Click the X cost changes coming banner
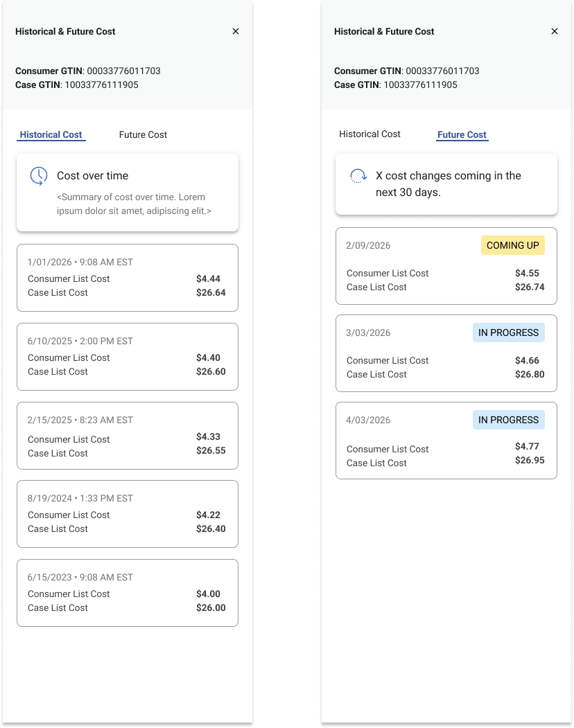574x728 pixels. [446, 184]
